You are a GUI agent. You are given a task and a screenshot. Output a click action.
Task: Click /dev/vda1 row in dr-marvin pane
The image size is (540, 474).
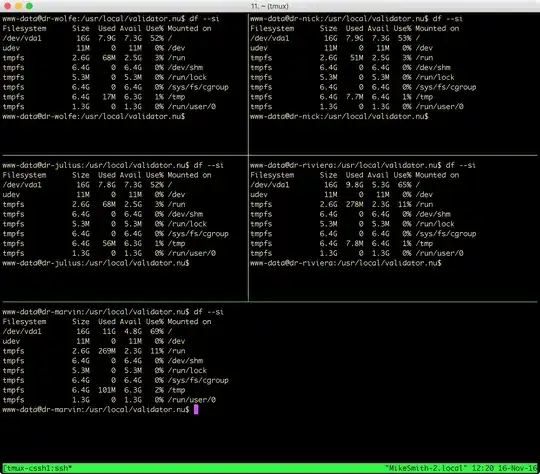pyautogui.click(x=87, y=332)
